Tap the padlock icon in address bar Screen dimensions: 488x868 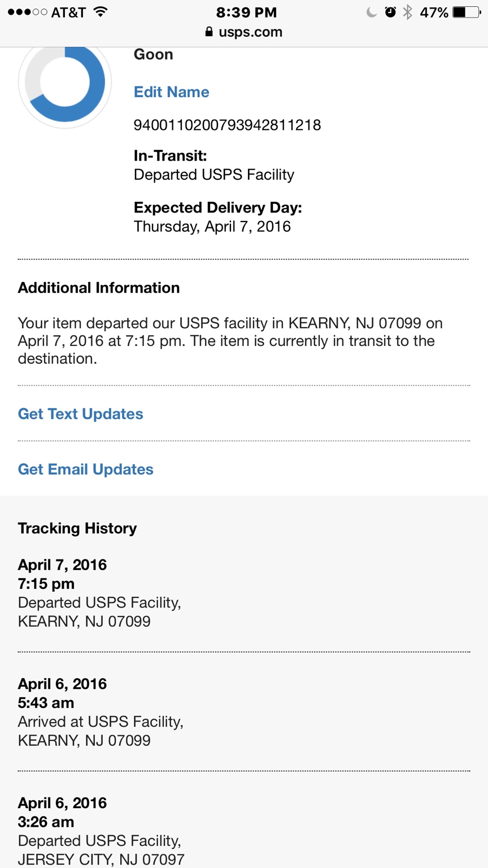click(x=210, y=32)
